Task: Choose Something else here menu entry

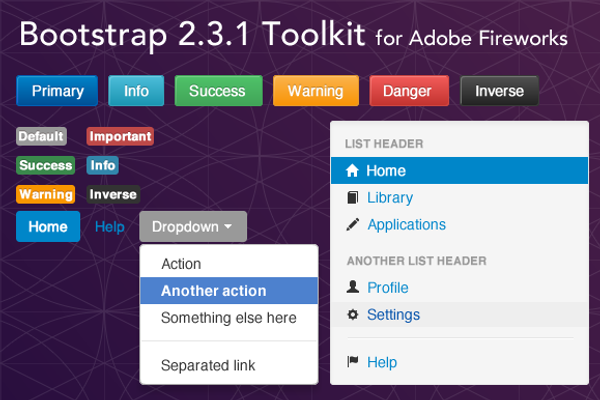Action: coord(229,318)
